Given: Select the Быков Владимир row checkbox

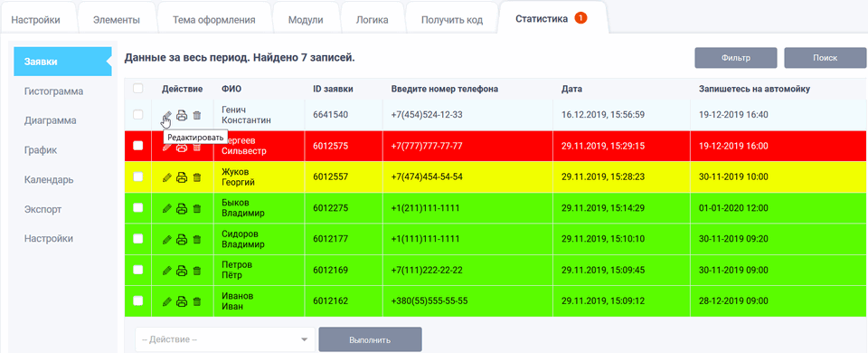Looking at the screenshot, I should click(x=138, y=207).
